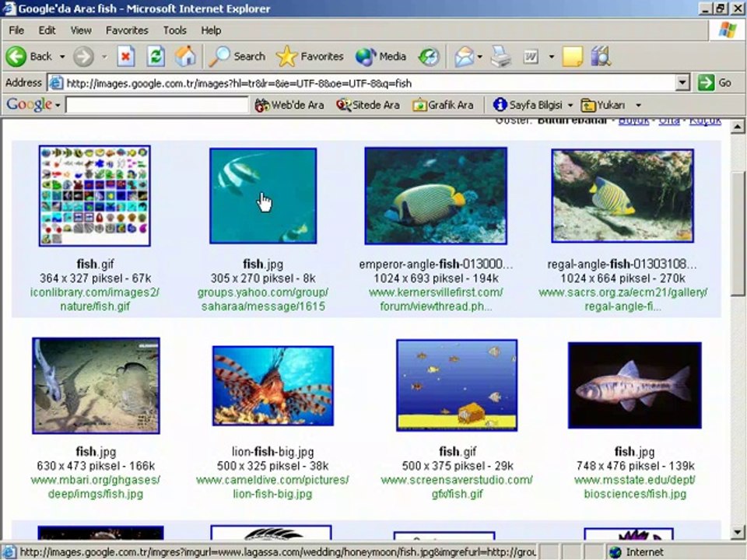Image resolution: width=747 pixels, height=560 pixels.
Task: Open the Edit menu
Action: pos(47,30)
